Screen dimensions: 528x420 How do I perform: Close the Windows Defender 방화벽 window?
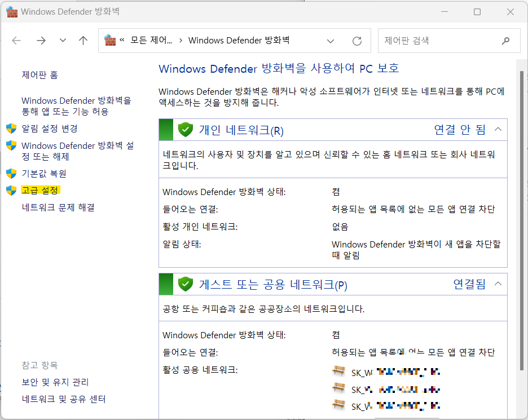click(510, 12)
